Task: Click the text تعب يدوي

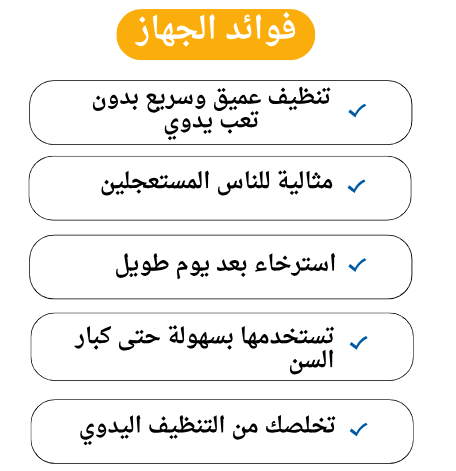Action: 211,124
